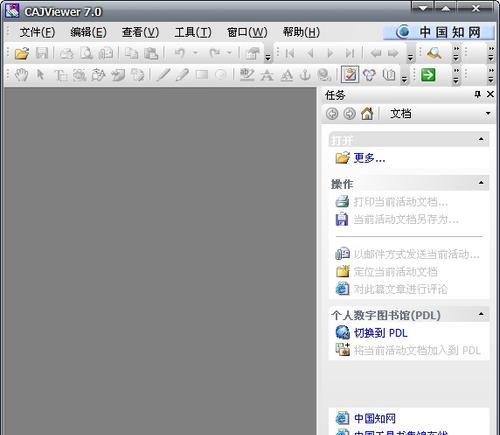This screenshot has width=500, height=435.
Task: Click the Undo arrow icon
Action: pos(180,53)
